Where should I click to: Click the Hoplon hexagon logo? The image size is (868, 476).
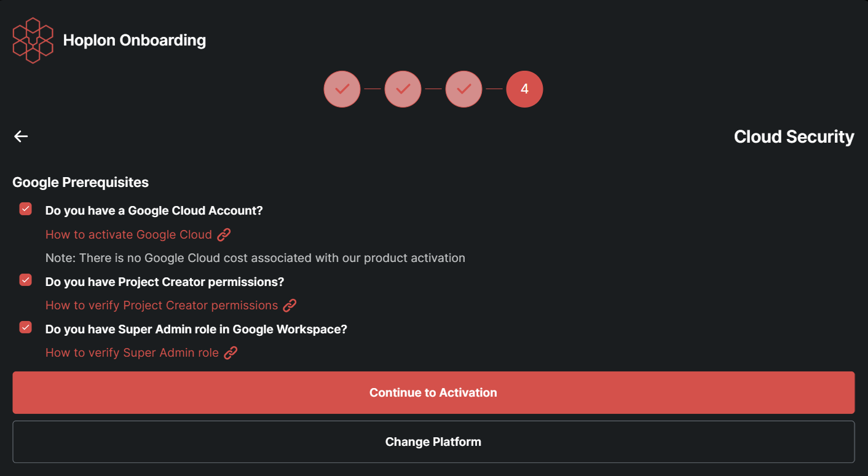pos(33,41)
